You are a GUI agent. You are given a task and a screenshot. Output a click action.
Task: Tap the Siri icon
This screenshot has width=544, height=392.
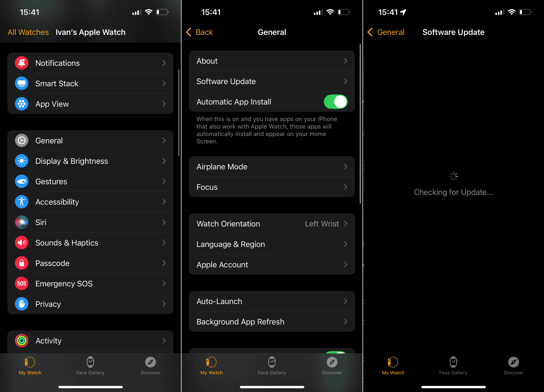click(22, 222)
